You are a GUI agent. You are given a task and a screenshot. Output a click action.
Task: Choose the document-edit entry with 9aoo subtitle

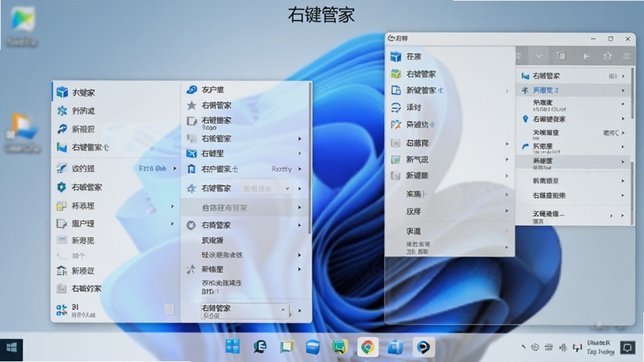point(246,122)
